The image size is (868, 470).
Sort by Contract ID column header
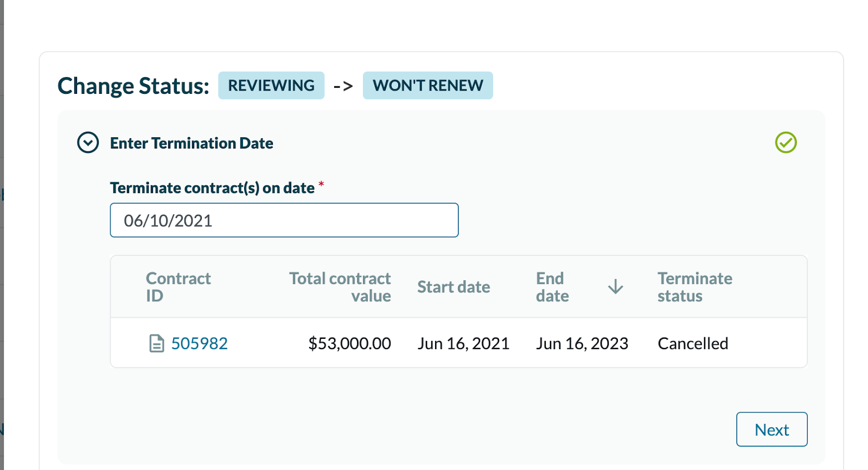click(x=178, y=287)
